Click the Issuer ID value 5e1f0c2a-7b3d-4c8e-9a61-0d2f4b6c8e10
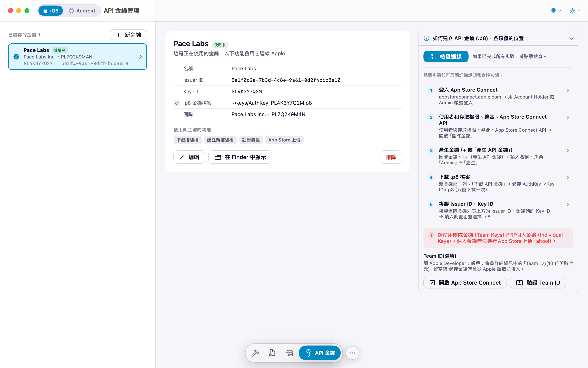Viewport: 588px width, 368px height. pos(286,80)
